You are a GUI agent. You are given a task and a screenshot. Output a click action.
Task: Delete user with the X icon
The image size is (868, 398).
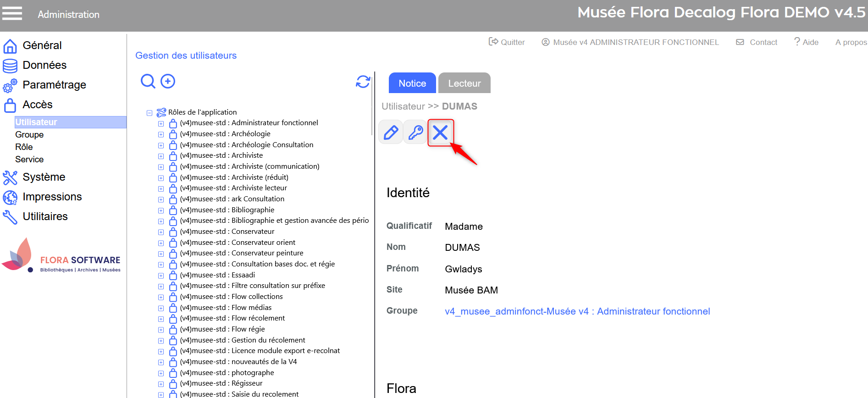point(440,133)
